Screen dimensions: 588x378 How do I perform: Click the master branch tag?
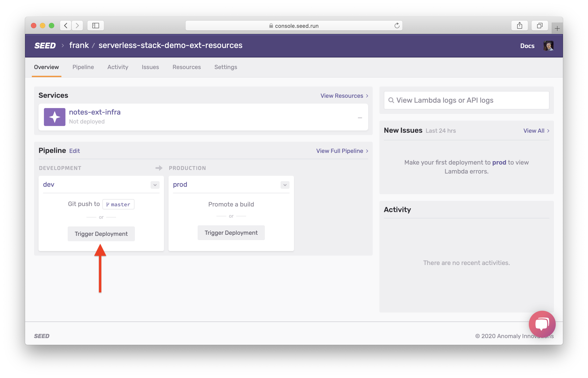coord(118,204)
